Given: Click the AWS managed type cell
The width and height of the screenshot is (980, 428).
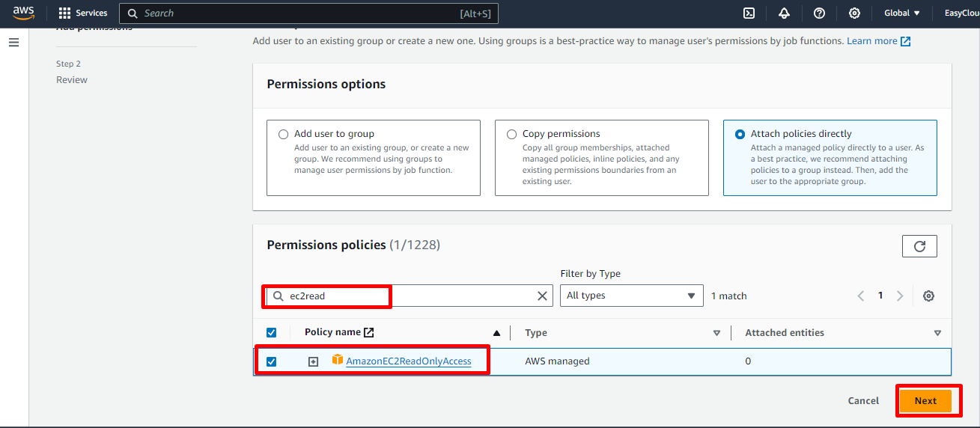Looking at the screenshot, I should pos(557,361).
